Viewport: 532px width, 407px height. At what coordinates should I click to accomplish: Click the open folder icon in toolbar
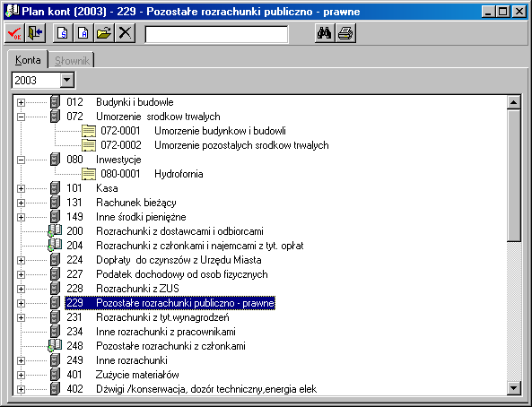104,33
